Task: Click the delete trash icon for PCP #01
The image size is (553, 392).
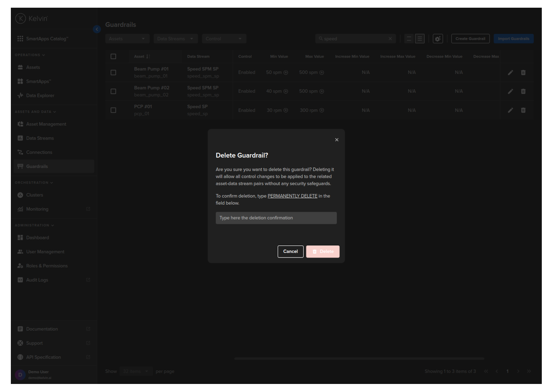Action: (x=523, y=110)
